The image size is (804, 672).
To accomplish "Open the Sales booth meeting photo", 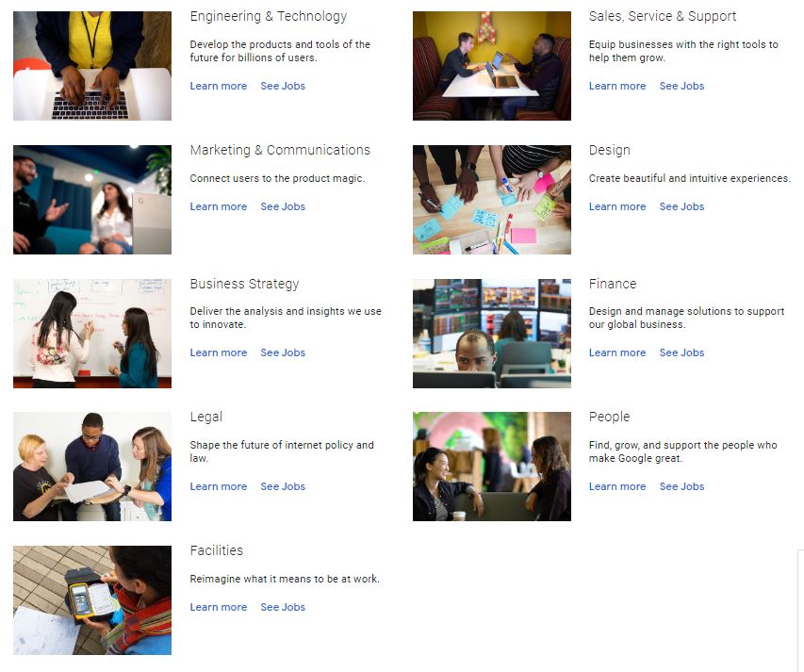I will click(x=492, y=66).
